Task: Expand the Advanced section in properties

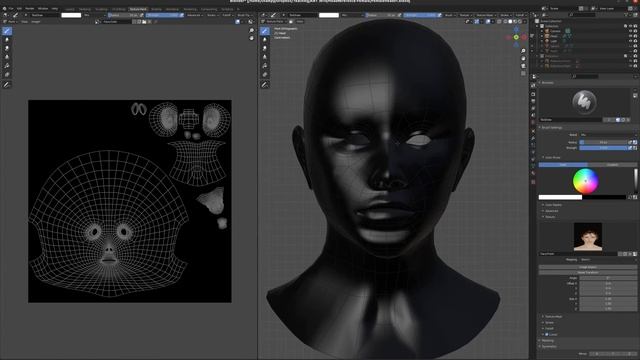Action: pos(551,211)
